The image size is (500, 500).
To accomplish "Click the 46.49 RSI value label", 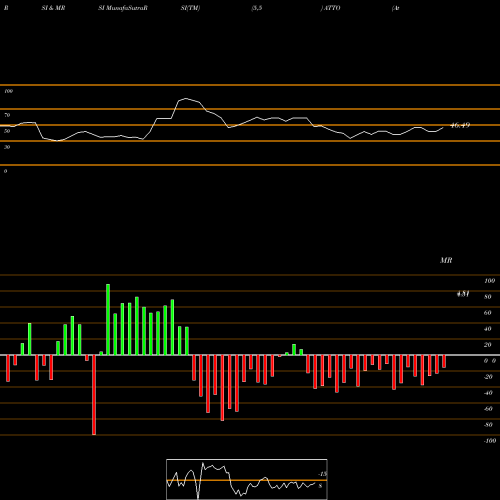I will [460, 125].
